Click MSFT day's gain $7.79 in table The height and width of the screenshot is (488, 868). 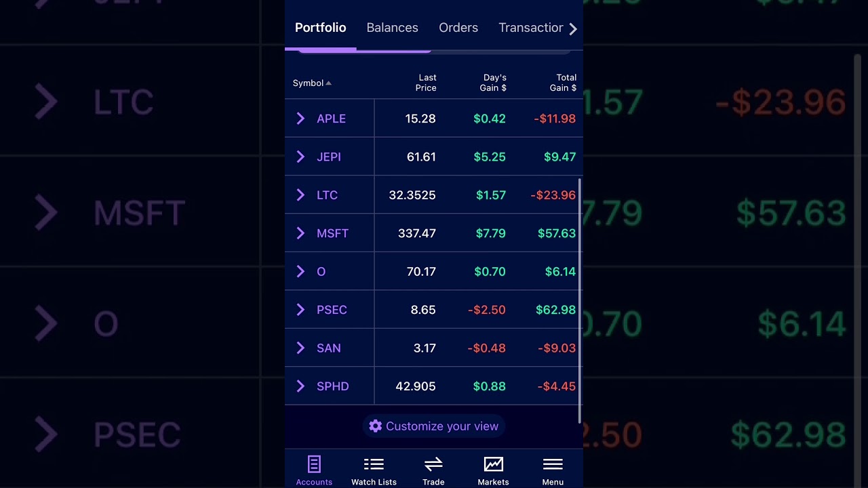click(x=491, y=233)
